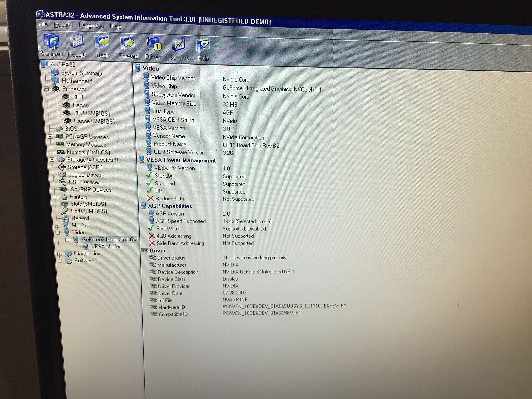Select System Summary in the tree
Viewport: 532px width, 399px height.
coord(81,73)
